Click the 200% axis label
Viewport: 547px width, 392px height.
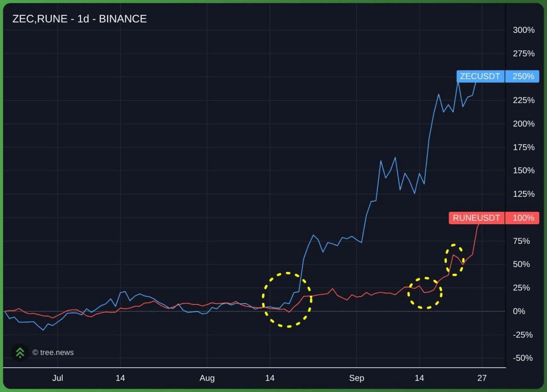[523, 123]
